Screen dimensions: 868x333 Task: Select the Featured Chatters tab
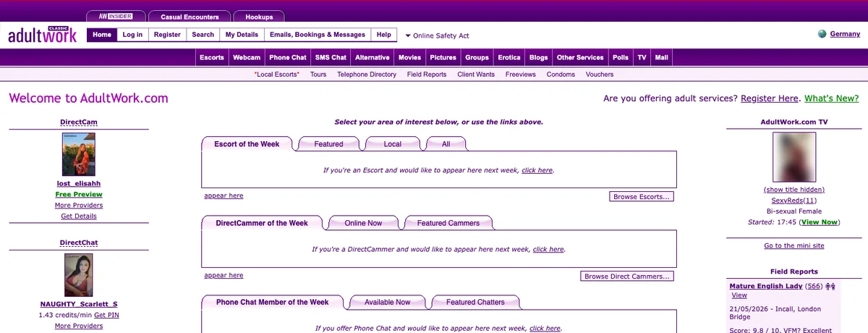point(475,302)
